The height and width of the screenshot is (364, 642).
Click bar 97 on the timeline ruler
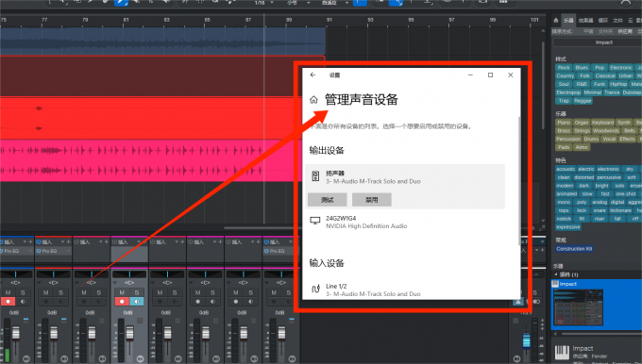pos(451,20)
